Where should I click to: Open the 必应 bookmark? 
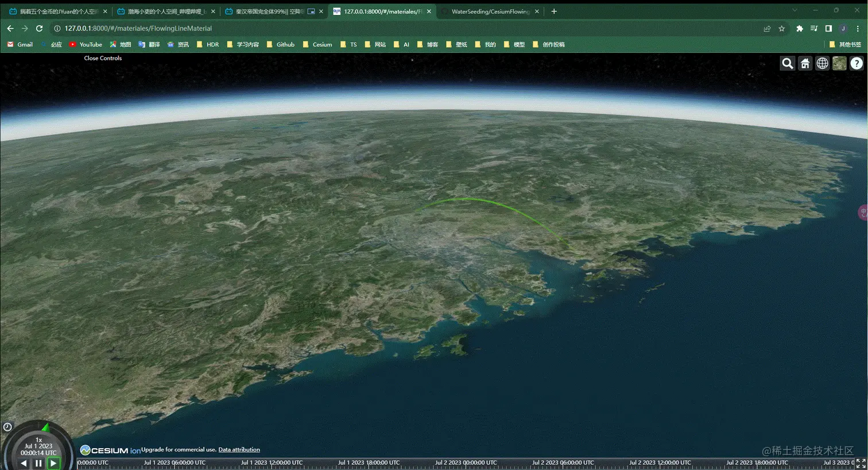click(51, 44)
